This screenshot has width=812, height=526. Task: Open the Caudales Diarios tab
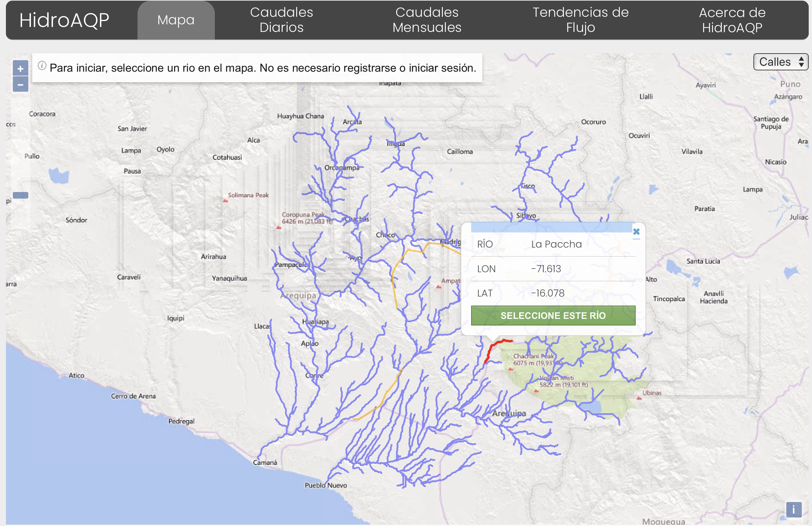pyautogui.click(x=282, y=20)
